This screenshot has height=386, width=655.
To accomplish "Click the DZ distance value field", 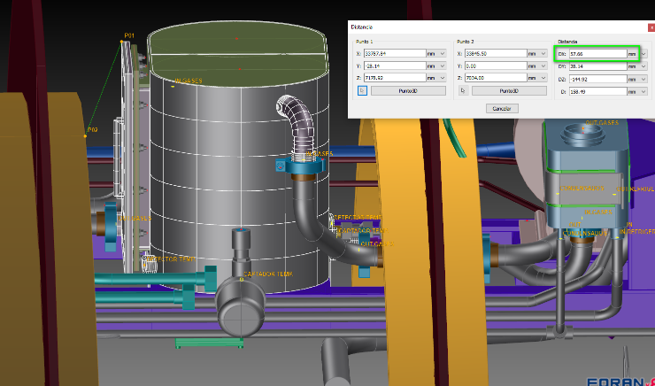I will point(598,79).
